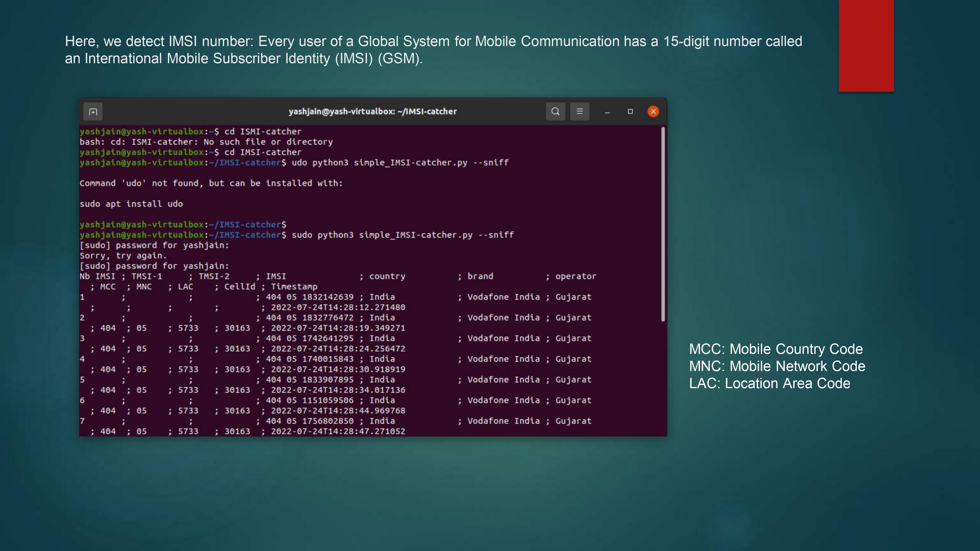This screenshot has height=551, width=980.
Task: Click the 'operator' column header
Action: click(576, 276)
